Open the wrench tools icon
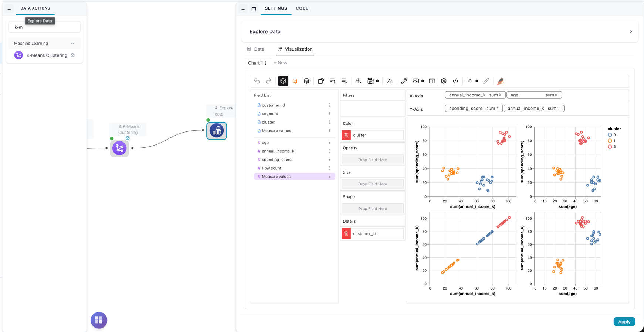644x332 pixels. (404, 81)
